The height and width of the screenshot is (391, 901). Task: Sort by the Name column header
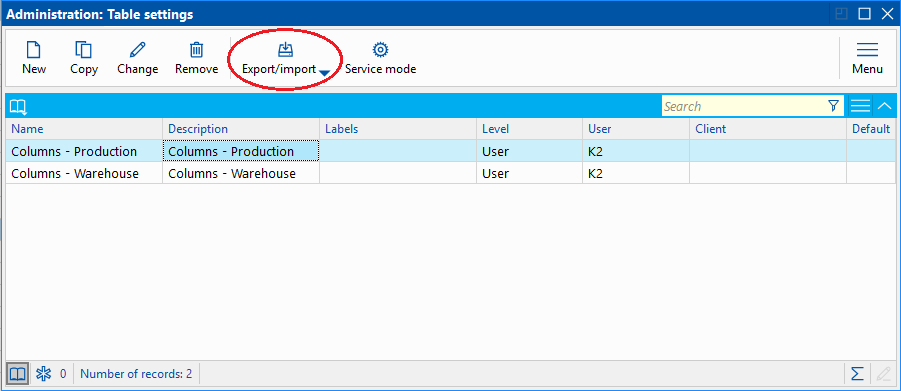[x=84, y=129]
